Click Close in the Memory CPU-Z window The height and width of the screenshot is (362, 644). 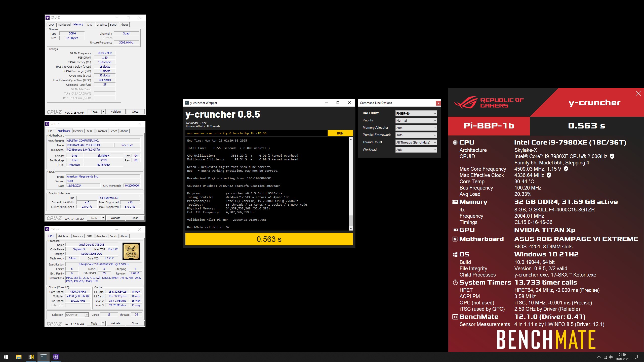click(135, 112)
